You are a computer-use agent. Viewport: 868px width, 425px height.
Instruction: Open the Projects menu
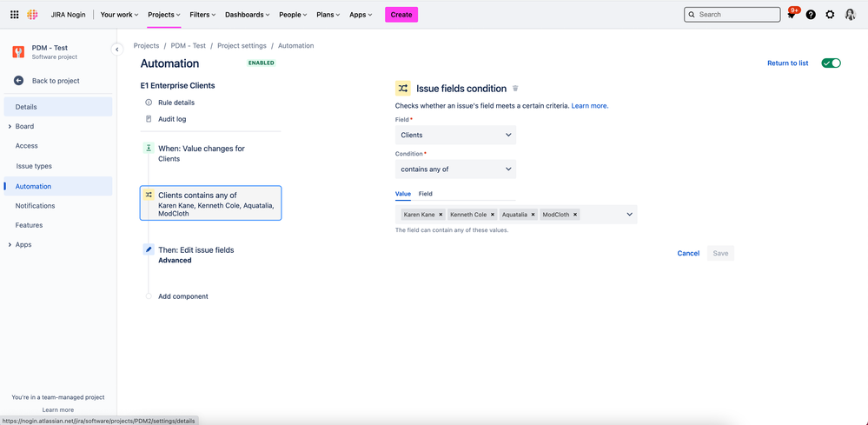(164, 15)
